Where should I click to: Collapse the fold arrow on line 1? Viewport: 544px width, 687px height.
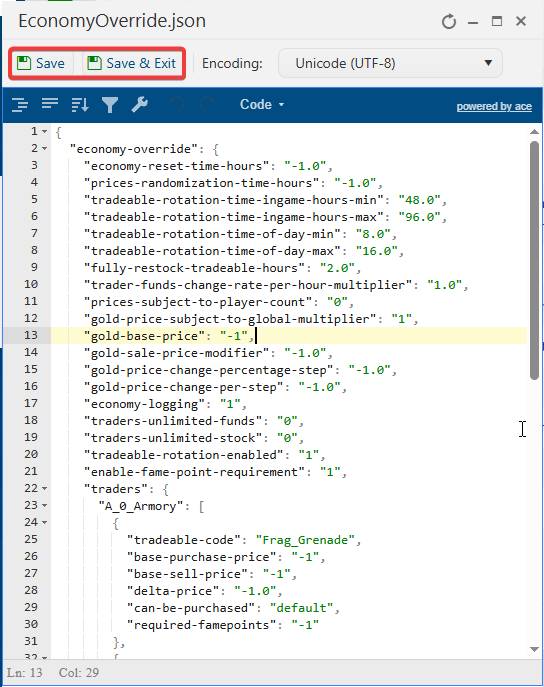tap(44, 131)
